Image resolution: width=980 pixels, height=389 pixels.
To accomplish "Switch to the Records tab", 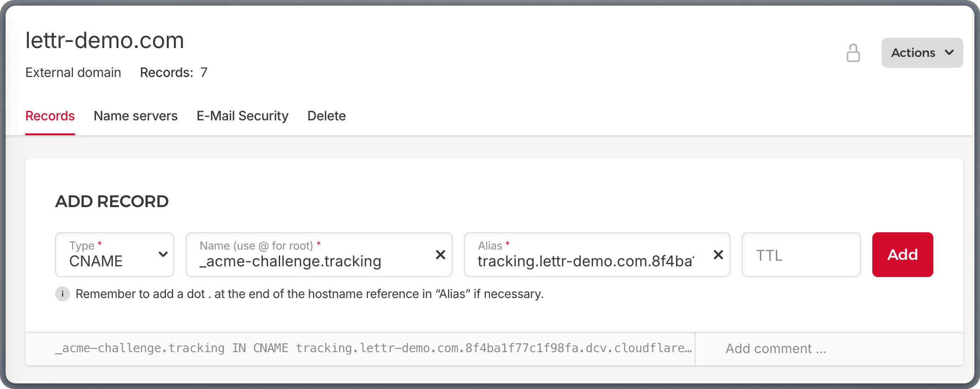I will click(x=50, y=116).
